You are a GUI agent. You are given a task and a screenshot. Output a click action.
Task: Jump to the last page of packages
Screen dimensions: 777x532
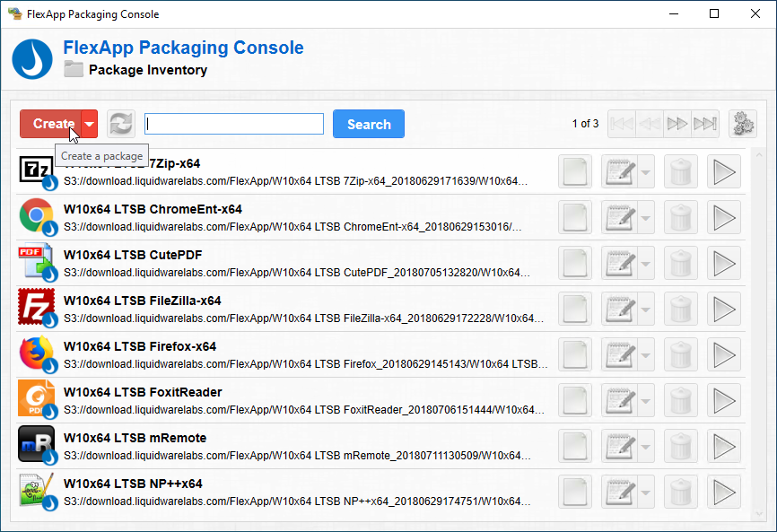[x=705, y=124]
